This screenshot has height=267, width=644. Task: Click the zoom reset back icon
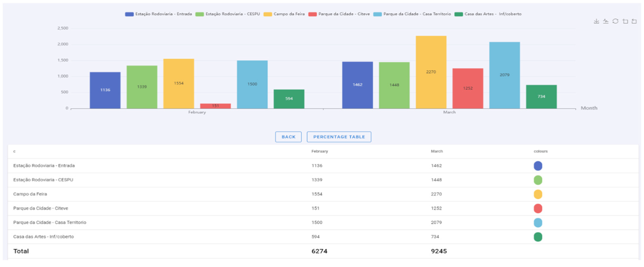point(634,21)
